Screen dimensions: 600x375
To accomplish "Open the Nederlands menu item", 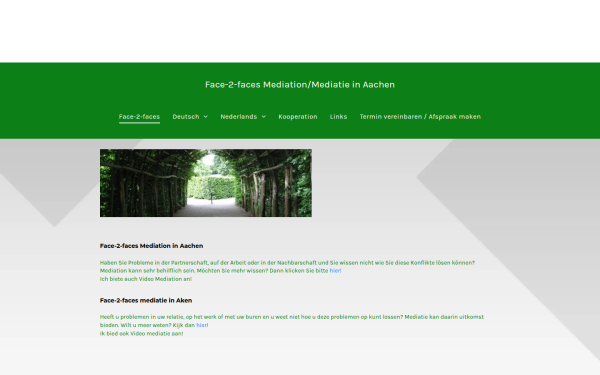I will click(239, 117).
